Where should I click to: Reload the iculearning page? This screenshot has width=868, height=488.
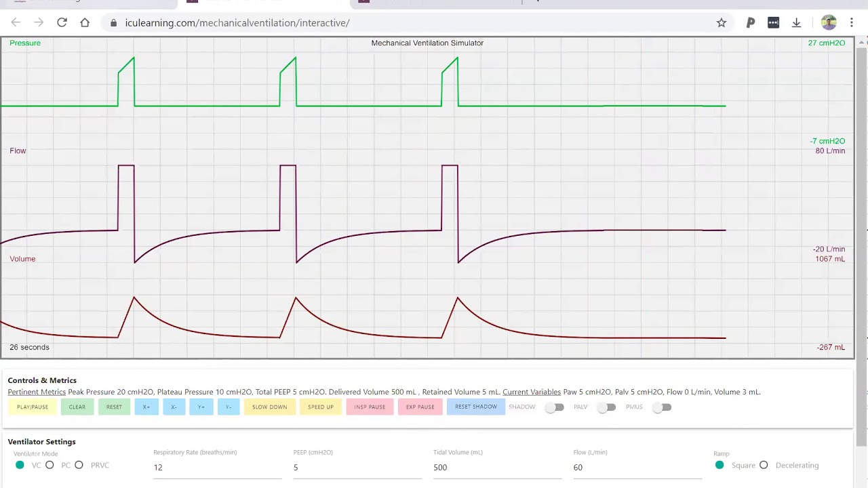point(62,22)
